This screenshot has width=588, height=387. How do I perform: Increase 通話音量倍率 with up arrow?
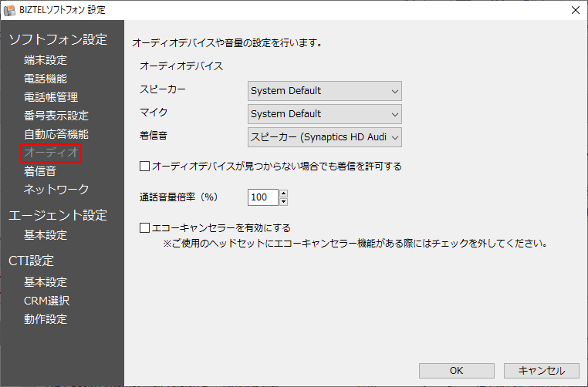pyautogui.click(x=283, y=193)
